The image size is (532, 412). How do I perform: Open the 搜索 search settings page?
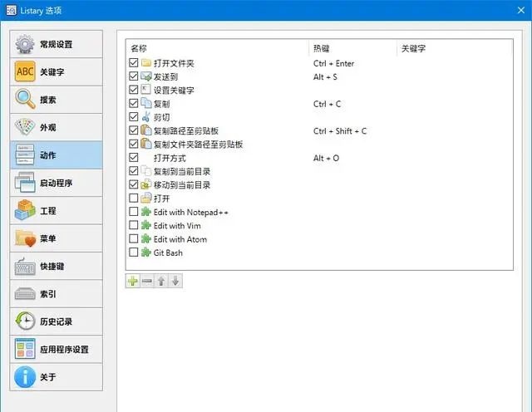pos(57,100)
